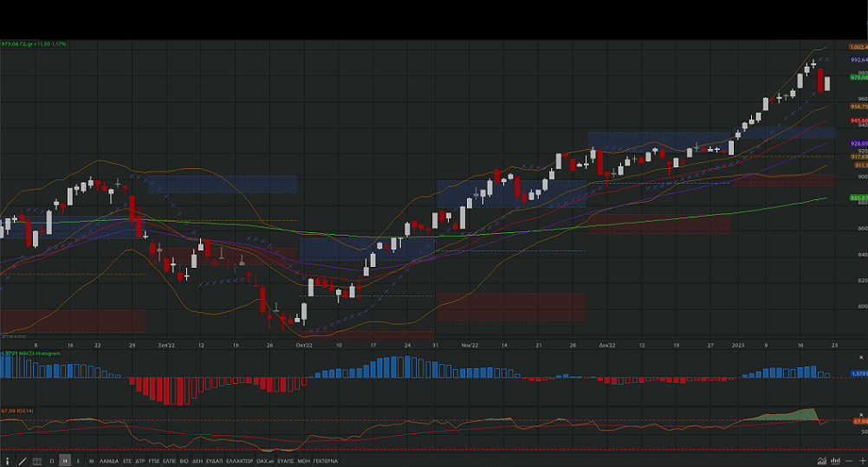Click the 67.99 RSI value tag
This screenshot has width=868, height=467.
click(x=859, y=422)
